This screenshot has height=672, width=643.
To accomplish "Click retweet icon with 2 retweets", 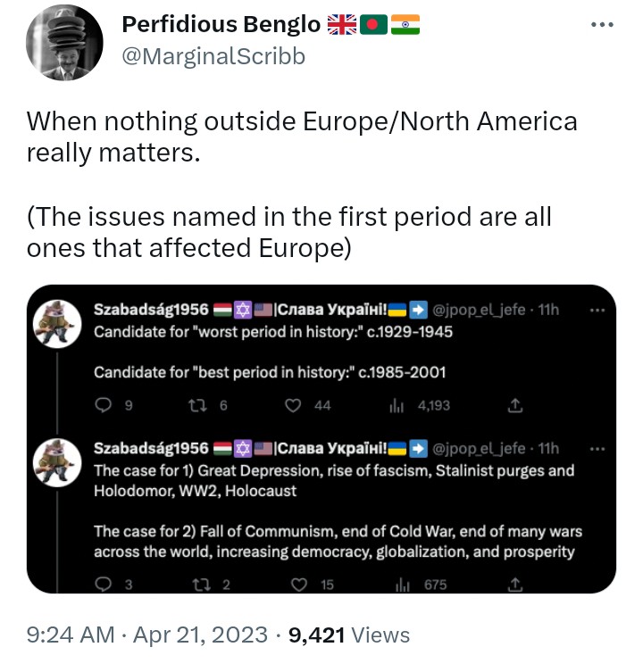I will click(202, 585).
